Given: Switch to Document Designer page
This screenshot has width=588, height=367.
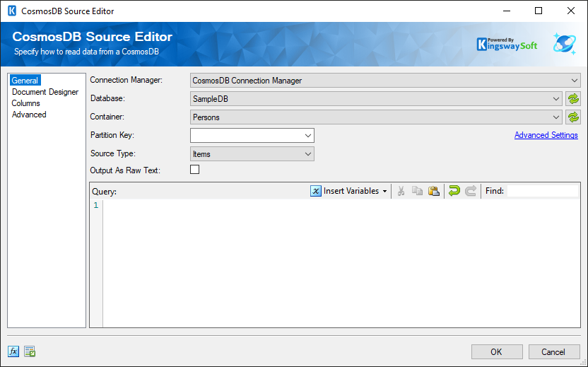Looking at the screenshot, I should click(x=45, y=92).
